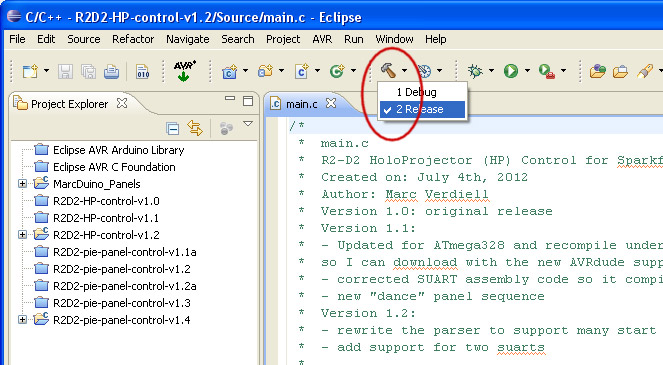Select R2D2-HP-control-v1.1 project
This screenshot has height=365, width=663.
point(106,218)
